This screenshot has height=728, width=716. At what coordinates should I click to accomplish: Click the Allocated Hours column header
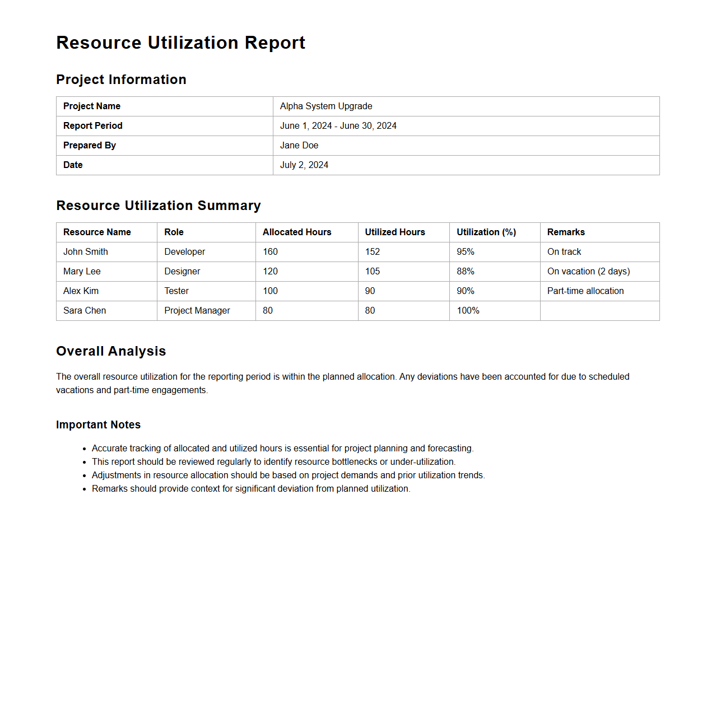297,232
